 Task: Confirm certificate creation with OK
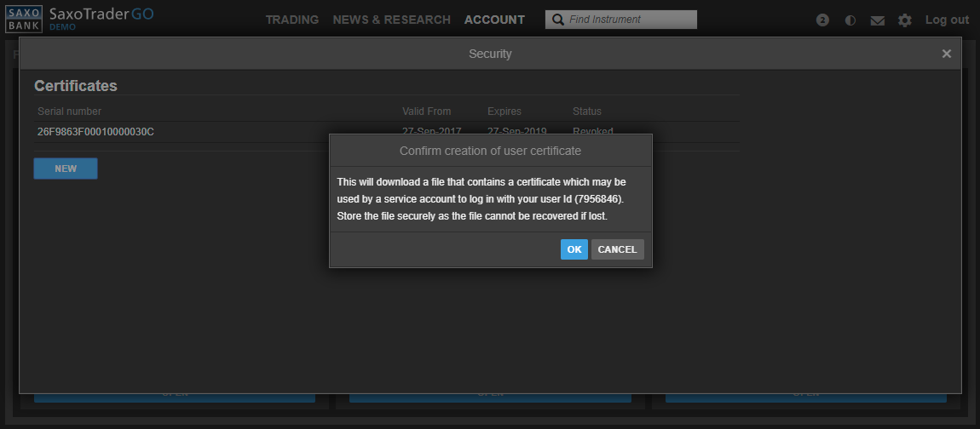(x=574, y=249)
